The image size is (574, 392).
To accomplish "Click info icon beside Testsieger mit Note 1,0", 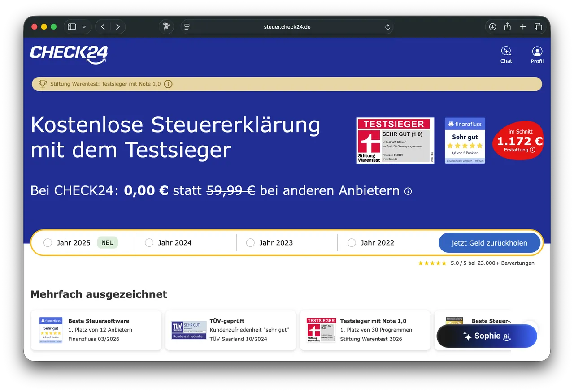I will click(x=168, y=84).
